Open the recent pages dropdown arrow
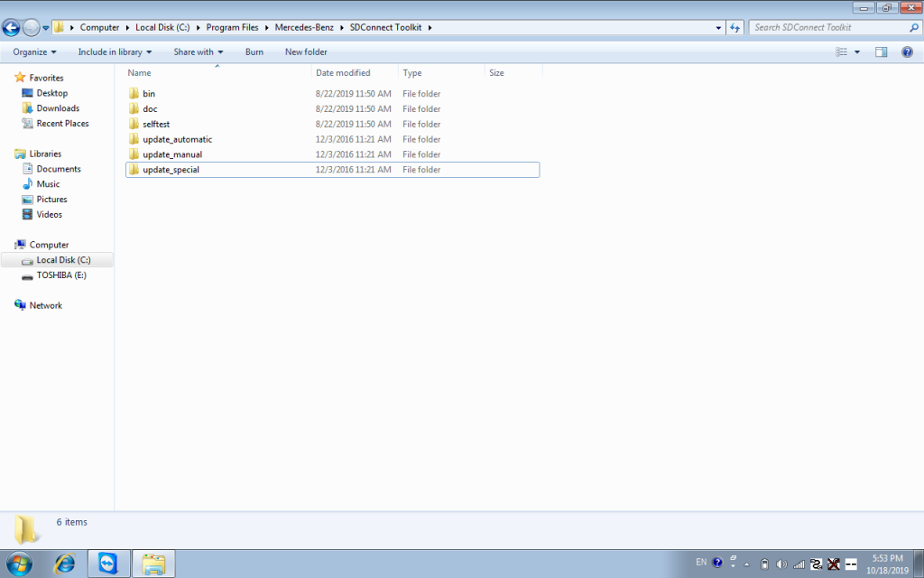Screen dimensions: 924x578 [46, 28]
